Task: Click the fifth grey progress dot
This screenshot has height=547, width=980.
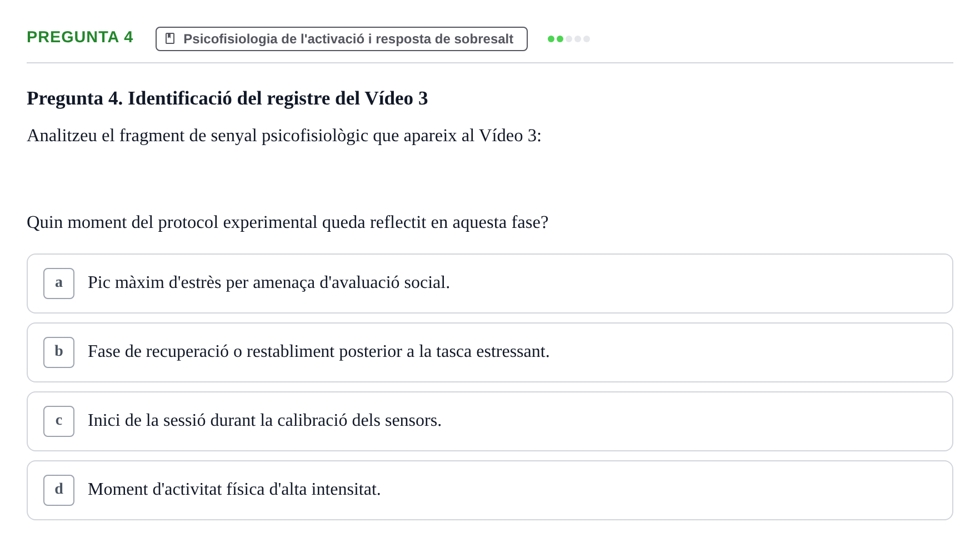Action: [x=587, y=39]
